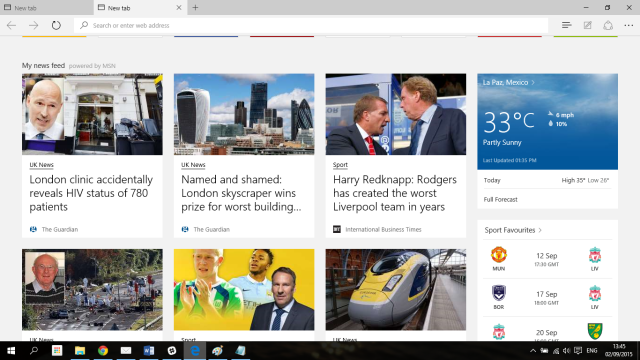Open London clinic HIV status article

[x=91, y=193]
